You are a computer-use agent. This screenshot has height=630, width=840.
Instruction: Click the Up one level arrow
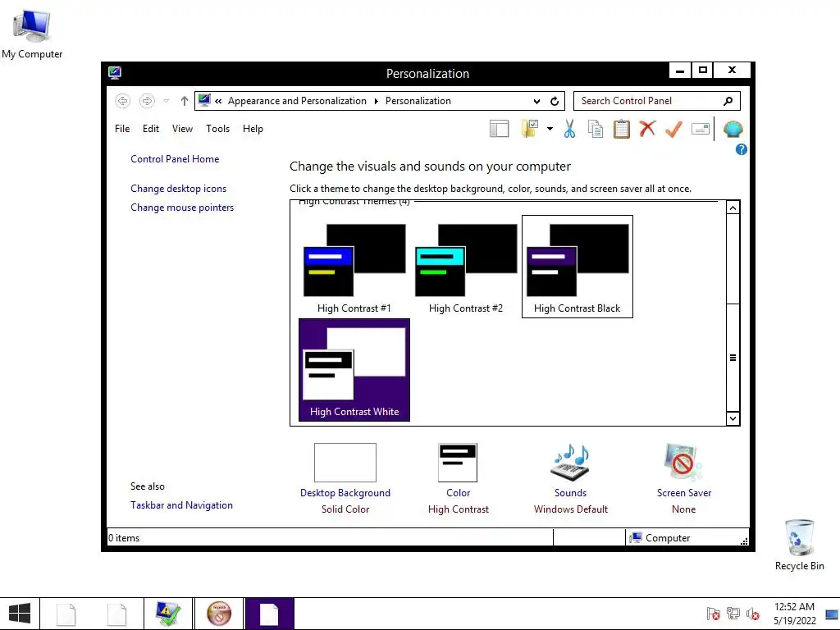[185, 101]
